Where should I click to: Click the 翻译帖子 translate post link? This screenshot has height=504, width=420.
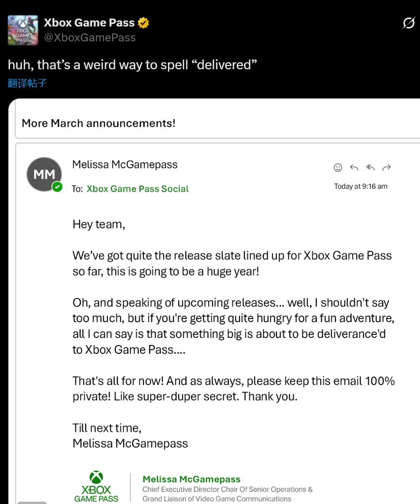tap(27, 83)
